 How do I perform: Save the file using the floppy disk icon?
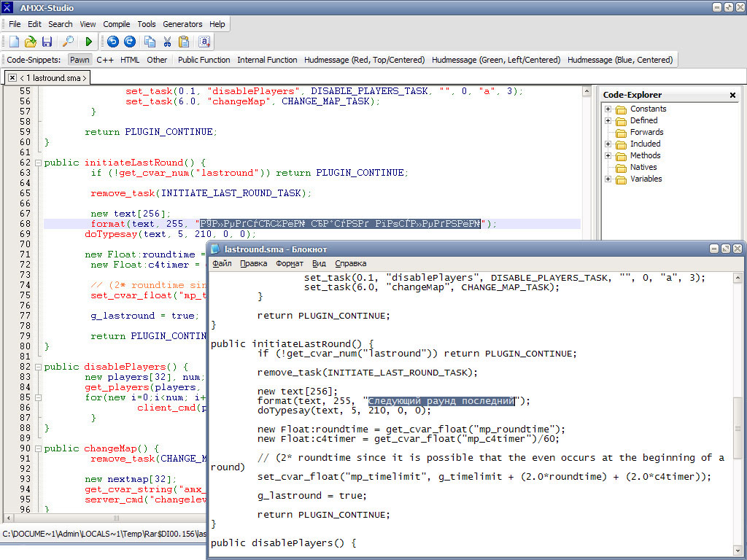coord(47,42)
